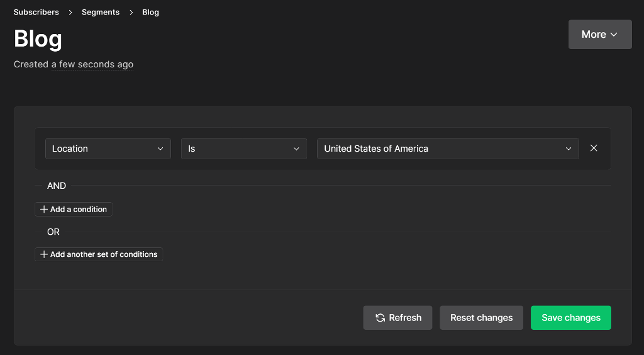Save changes to the segment
The width and height of the screenshot is (644, 355).
pos(570,318)
